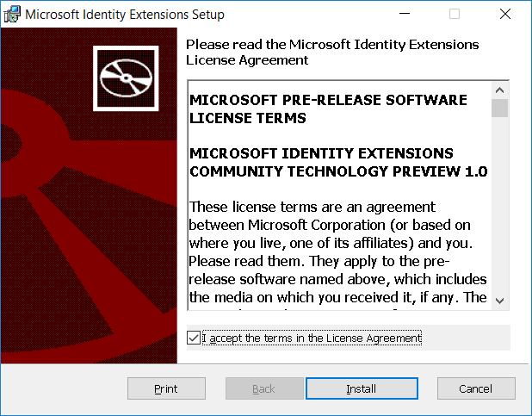Click the Print button
Image resolution: width=532 pixels, height=416 pixels.
pyautogui.click(x=166, y=388)
